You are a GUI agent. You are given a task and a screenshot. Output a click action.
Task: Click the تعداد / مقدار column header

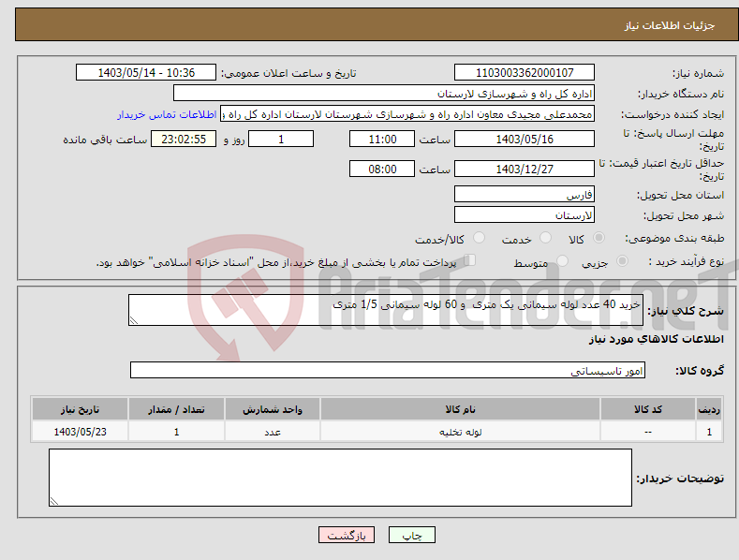tap(176, 409)
